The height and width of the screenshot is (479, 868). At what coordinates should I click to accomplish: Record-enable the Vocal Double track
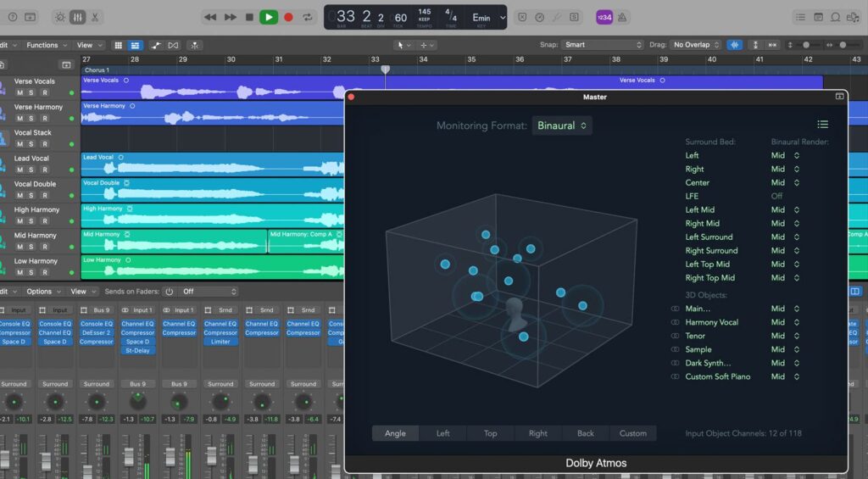pos(45,196)
